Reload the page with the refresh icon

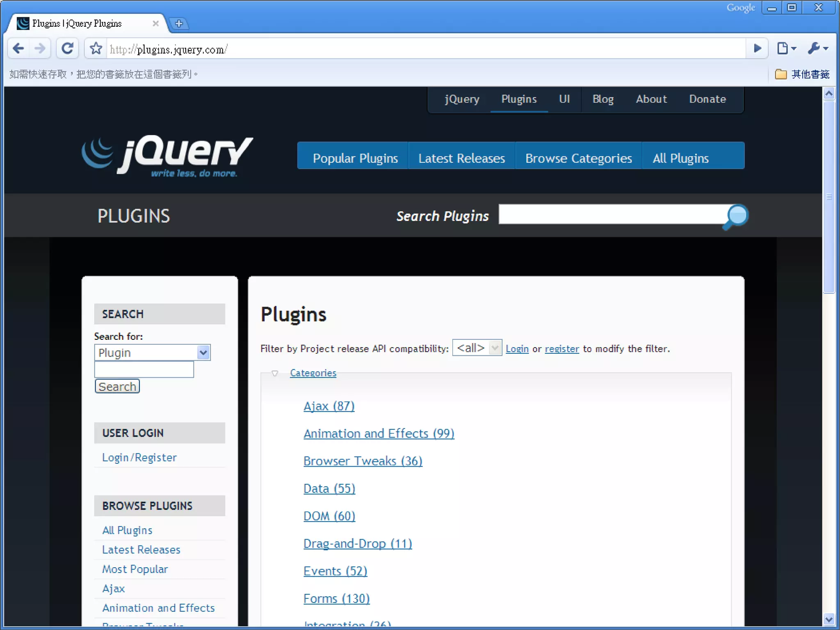[67, 48]
